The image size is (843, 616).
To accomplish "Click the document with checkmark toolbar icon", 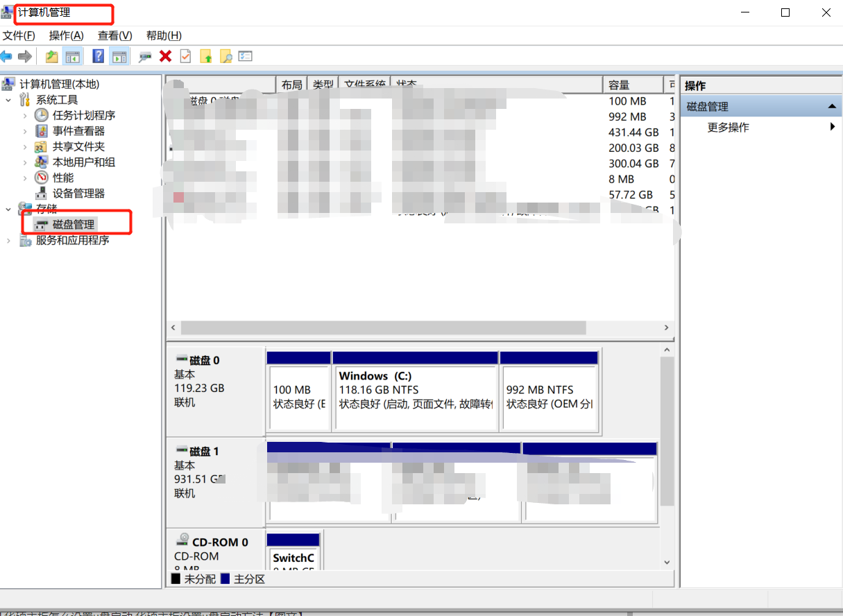I will pyautogui.click(x=185, y=56).
